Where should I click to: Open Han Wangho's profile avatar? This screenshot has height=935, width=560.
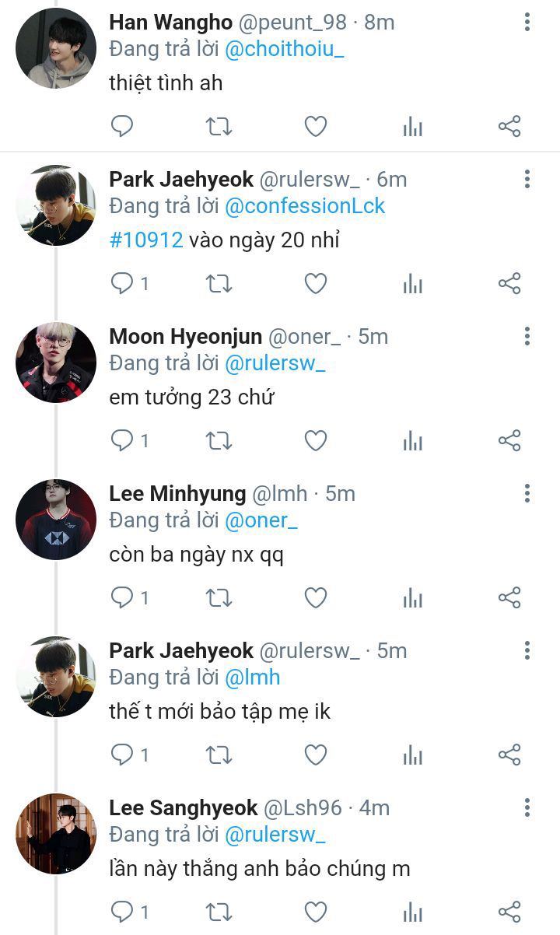coord(56,48)
